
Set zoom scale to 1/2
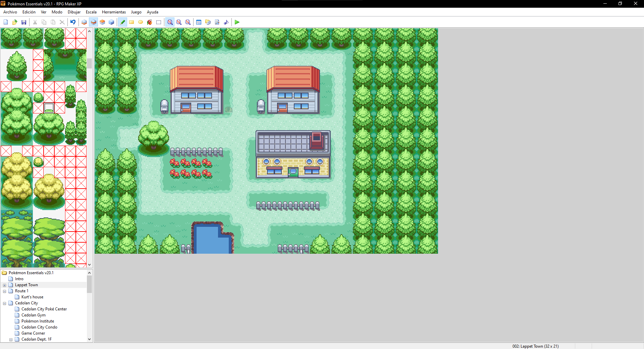pos(179,22)
